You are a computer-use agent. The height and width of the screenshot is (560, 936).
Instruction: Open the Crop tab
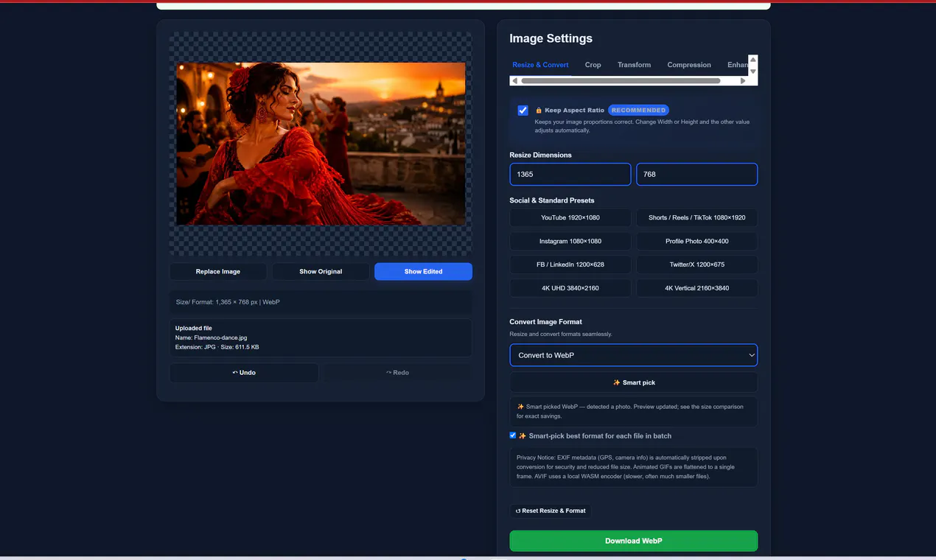point(593,65)
